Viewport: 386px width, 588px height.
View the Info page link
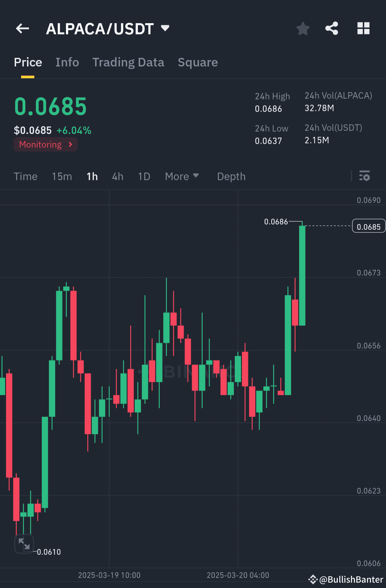(x=67, y=62)
